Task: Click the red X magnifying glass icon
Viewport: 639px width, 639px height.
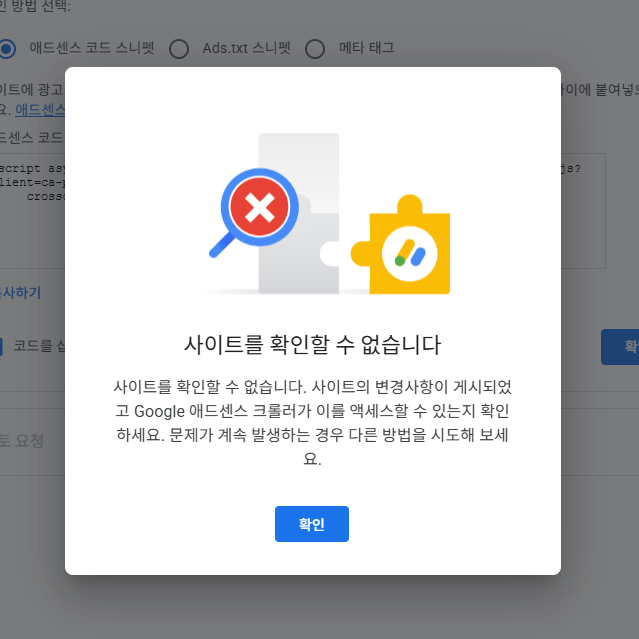Action: (260, 207)
